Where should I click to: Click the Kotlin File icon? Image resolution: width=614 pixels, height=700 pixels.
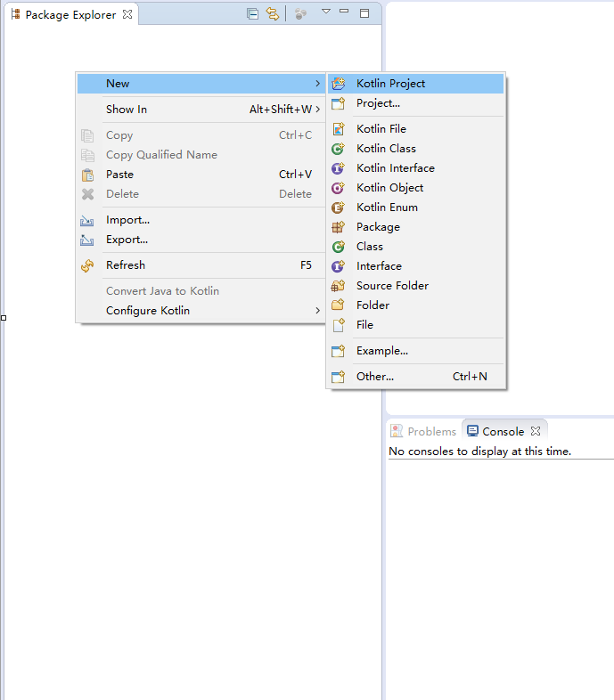(339, 128)
